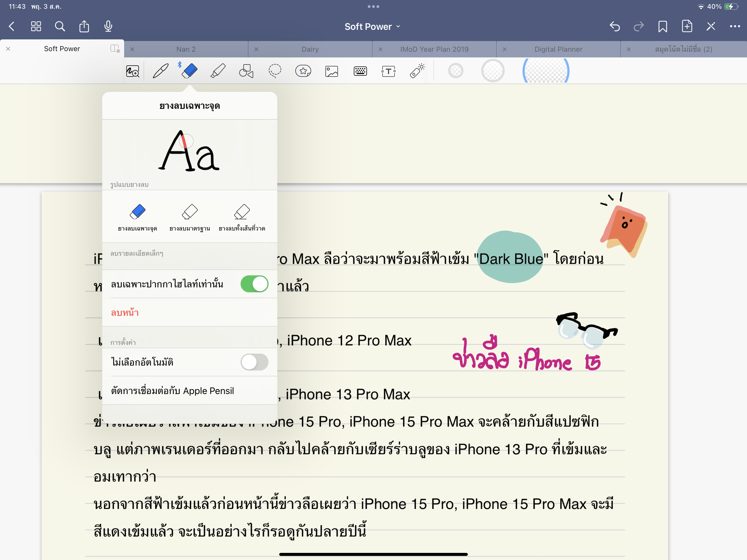Select the Pen tool in toolbar
The image size is (747, 560).
tap(161, 71)
